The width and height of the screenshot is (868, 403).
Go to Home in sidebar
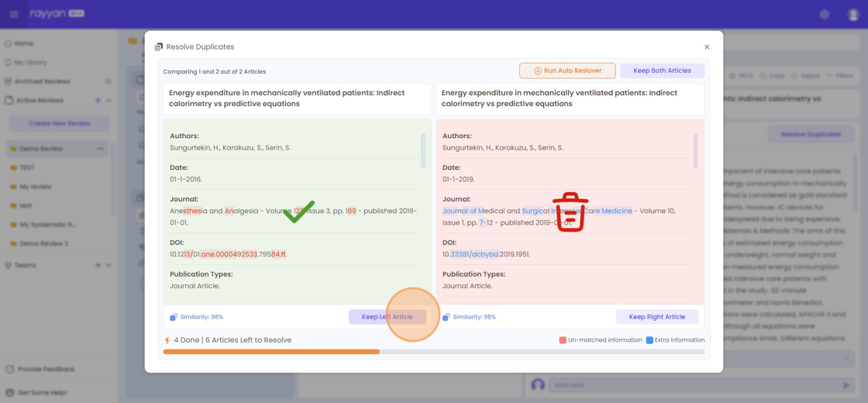pyautogui.click(x=24, y=43)
